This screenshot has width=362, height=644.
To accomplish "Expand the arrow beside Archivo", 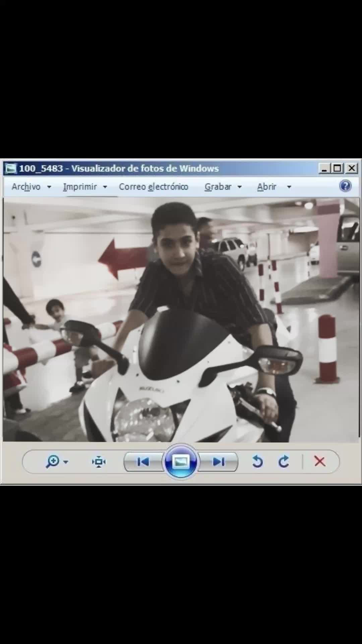I will pyautogui.click(x=49, y=187).
